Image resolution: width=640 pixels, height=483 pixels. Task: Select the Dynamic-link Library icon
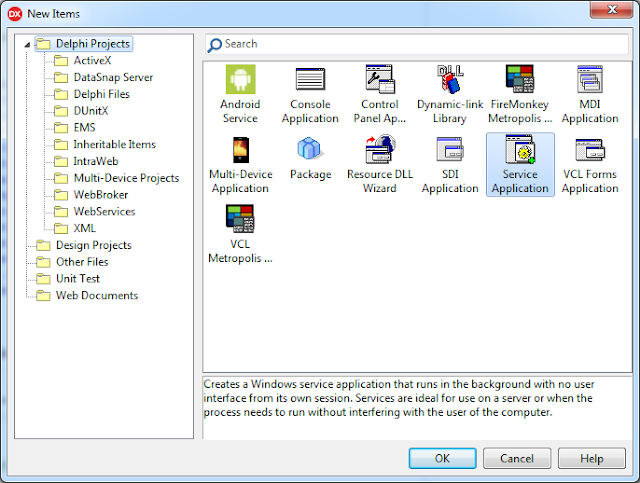[x=450, y=79]
